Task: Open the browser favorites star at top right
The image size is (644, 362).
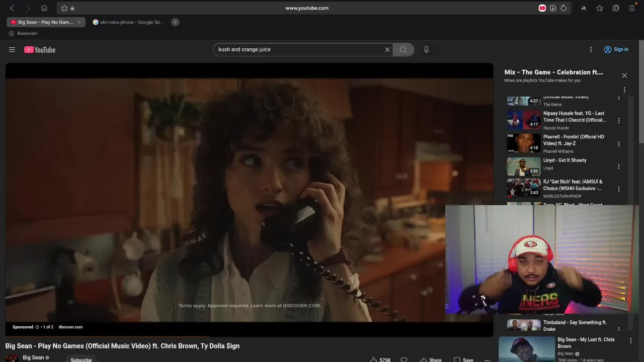Action: pyautogui.click(x=600, y=8)
